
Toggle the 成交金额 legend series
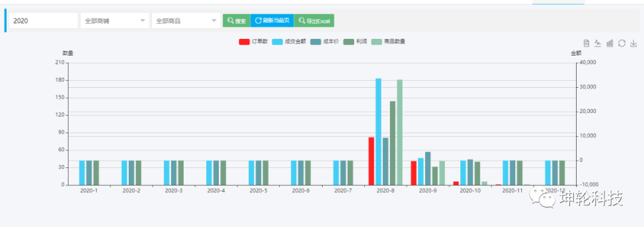point(289,42)
